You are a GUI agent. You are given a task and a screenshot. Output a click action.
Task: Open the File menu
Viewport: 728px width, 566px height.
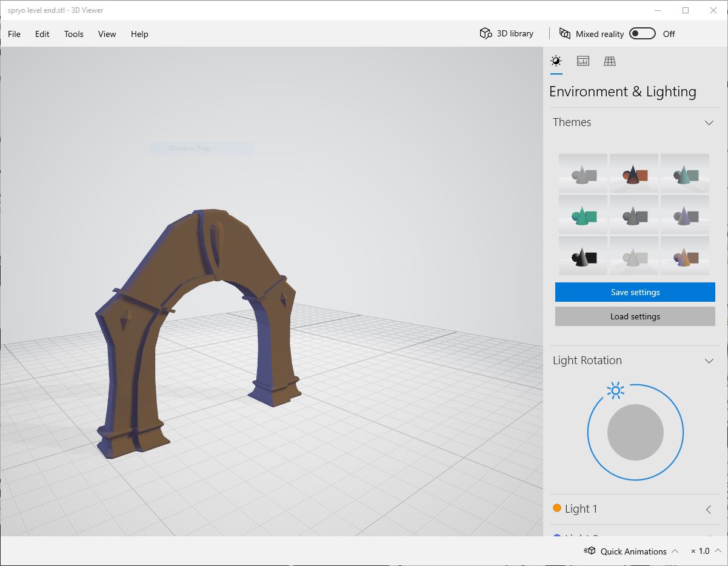(x=14, y=34)
